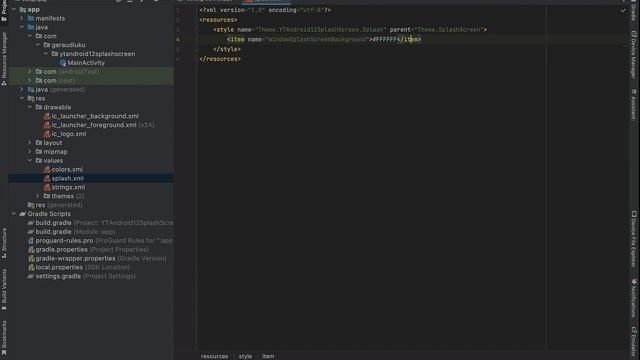Expand the java (generated) folder
The image size is (640, 360).
pyautogui.click(x=22, y=89)
